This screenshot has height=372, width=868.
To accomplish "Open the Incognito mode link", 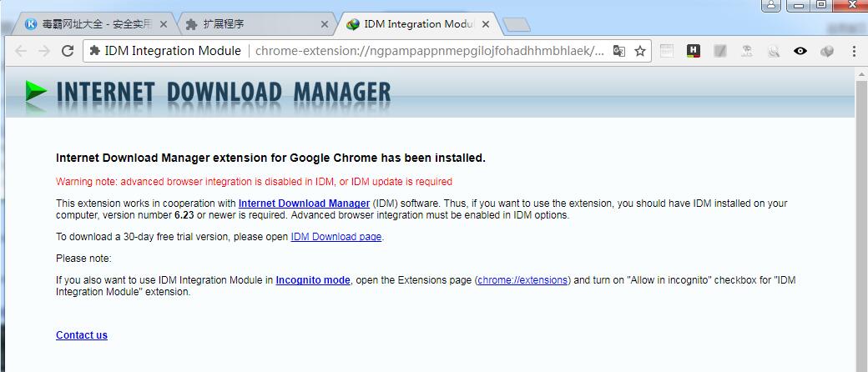I will pyautogui.click(x=313, y=280).
